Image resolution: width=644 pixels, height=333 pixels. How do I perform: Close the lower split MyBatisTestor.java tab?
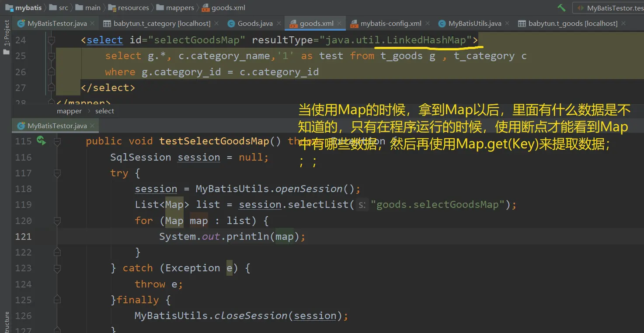click(x=93, y=126)
